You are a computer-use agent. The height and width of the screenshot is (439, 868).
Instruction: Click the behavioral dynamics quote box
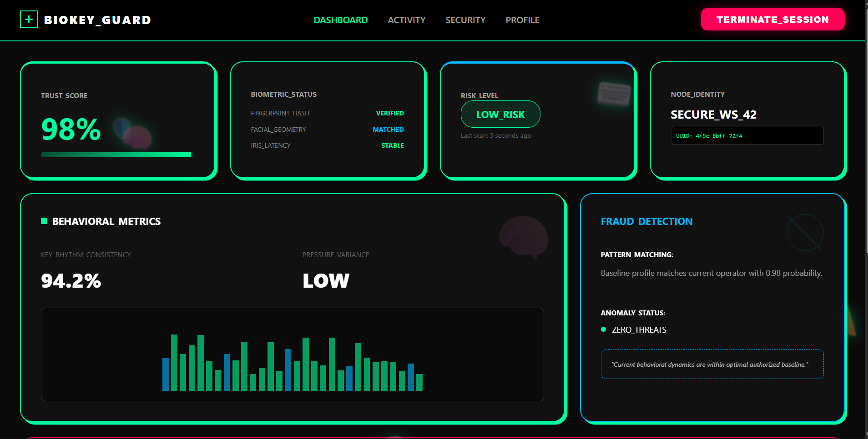pyautogui.click(x=712, y=364)
